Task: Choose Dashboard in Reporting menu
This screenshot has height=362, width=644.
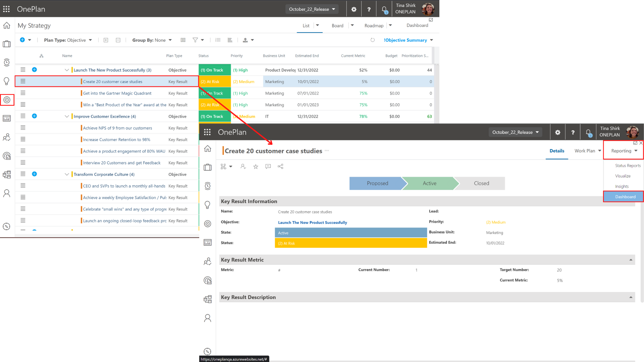Action: click(624, 197)
